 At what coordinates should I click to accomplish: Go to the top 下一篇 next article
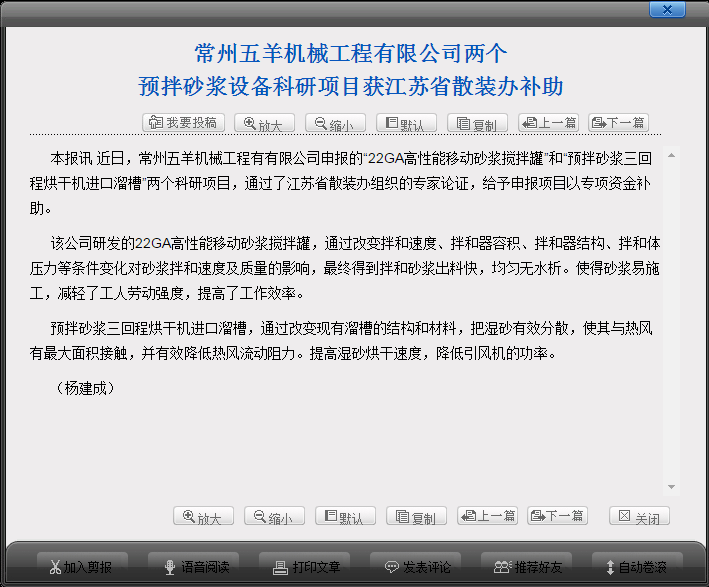619,123
